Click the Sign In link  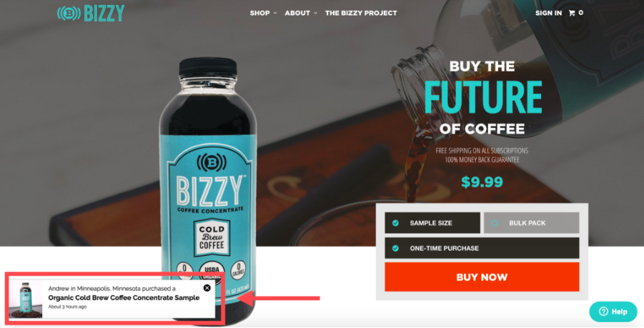pos(548,13)
